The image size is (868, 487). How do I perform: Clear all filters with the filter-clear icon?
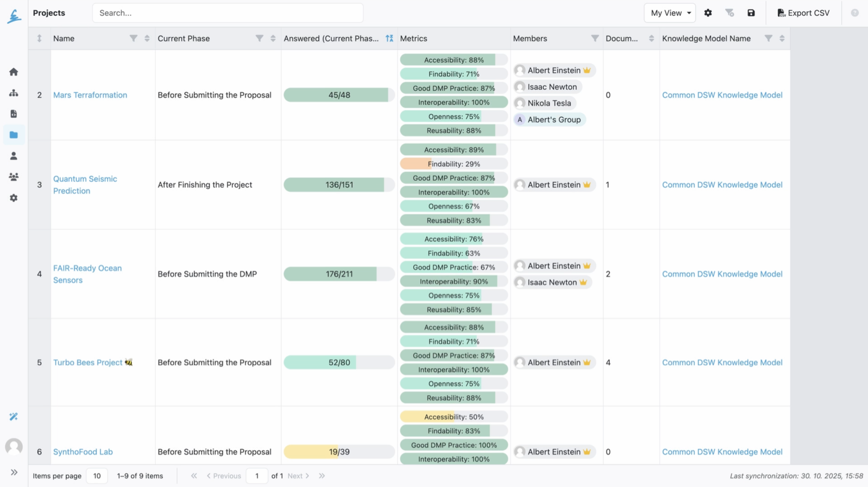pyautogui.click(x=729, y=12)
